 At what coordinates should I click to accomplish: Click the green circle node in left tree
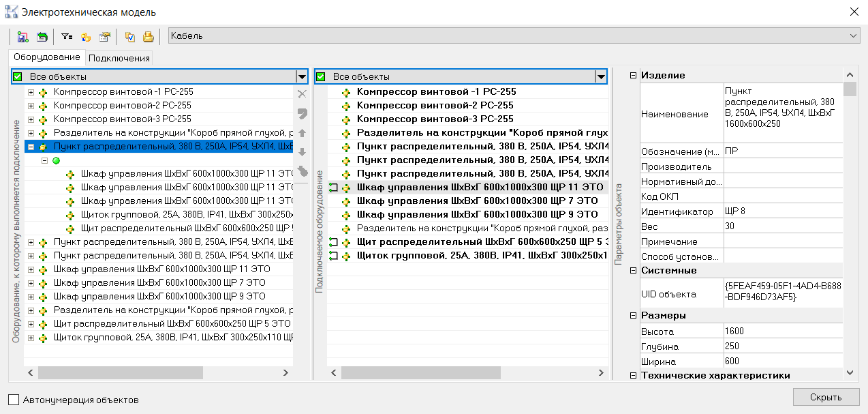(57, 160)
